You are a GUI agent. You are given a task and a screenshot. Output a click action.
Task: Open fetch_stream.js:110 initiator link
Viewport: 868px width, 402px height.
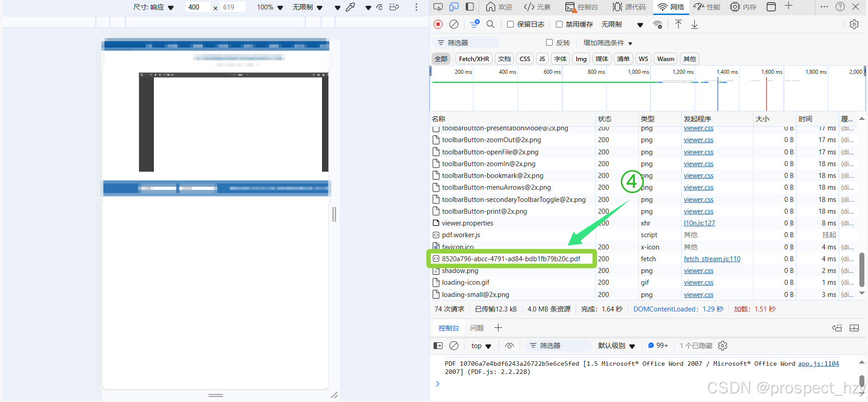712,259
